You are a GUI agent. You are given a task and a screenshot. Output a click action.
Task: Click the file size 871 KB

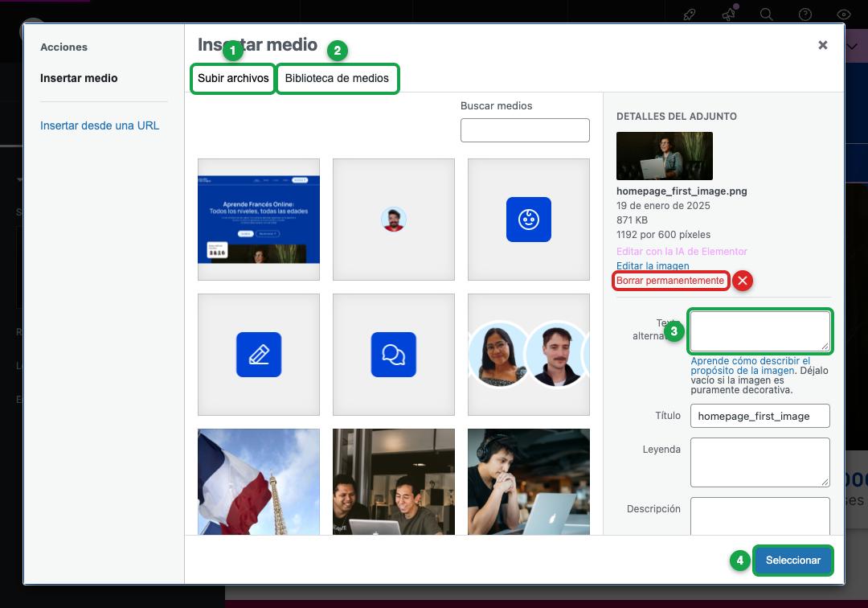point(632,220)
